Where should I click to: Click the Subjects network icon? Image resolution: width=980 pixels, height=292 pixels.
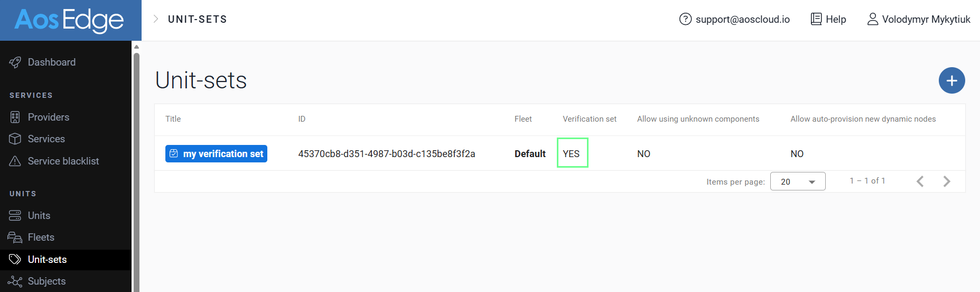click(15, 281)
